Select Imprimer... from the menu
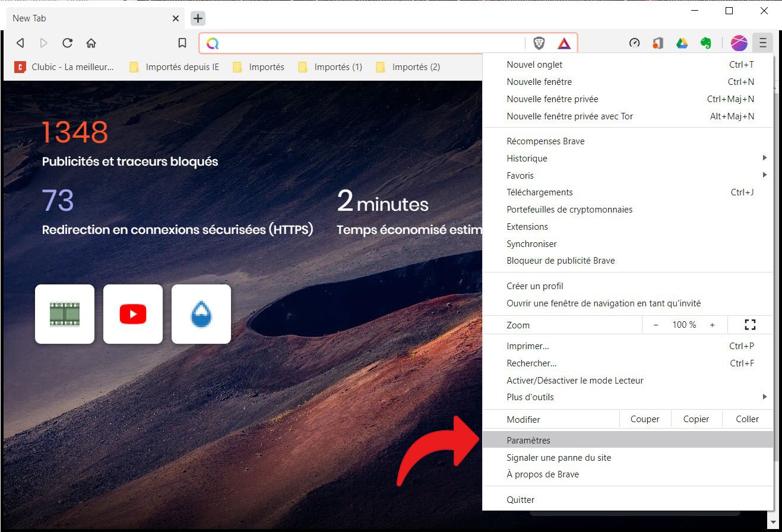This screenshot has height=532, width=782. point(628,346)
